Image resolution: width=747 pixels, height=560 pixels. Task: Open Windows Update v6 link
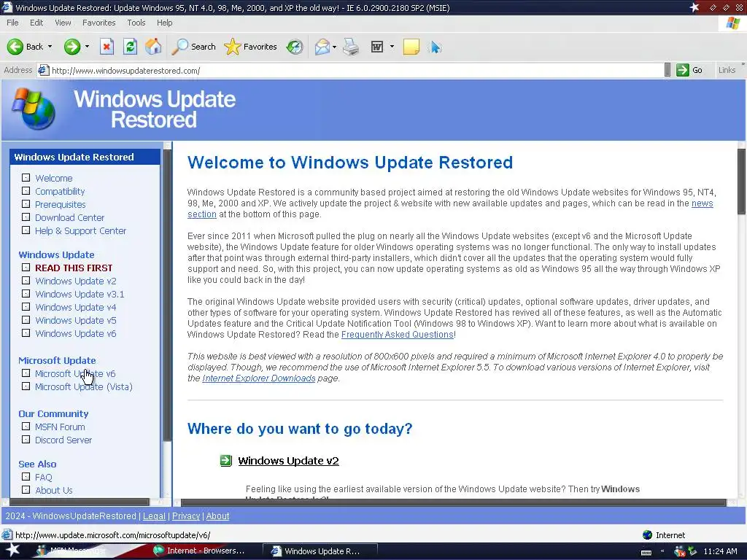tap(76, 333)
